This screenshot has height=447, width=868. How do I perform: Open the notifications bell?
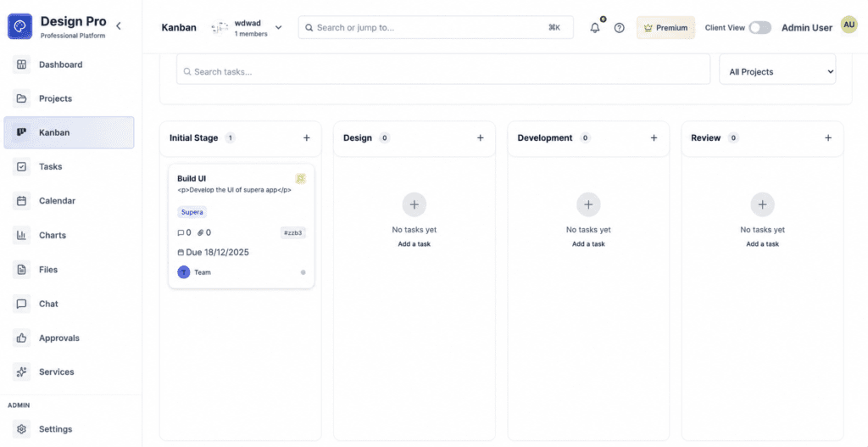595,28
